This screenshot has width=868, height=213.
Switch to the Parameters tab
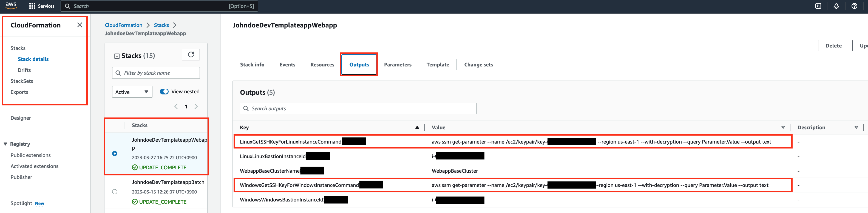[x=398, y=65]
